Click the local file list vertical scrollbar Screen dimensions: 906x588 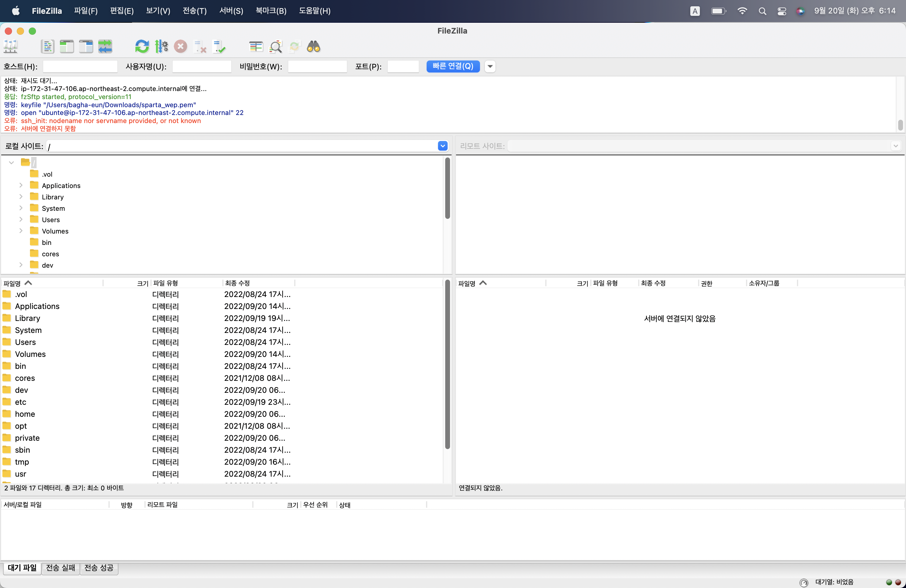point(448,364)
